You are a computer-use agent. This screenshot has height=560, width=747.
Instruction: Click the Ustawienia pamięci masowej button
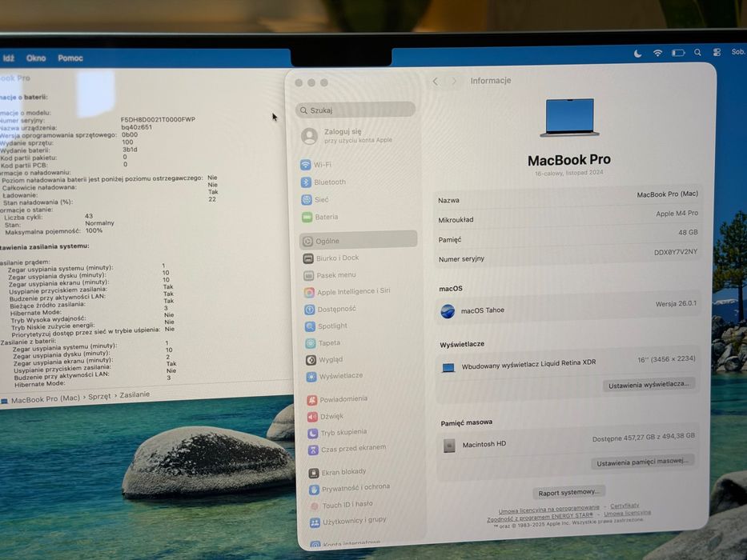(x=642, y=462)
